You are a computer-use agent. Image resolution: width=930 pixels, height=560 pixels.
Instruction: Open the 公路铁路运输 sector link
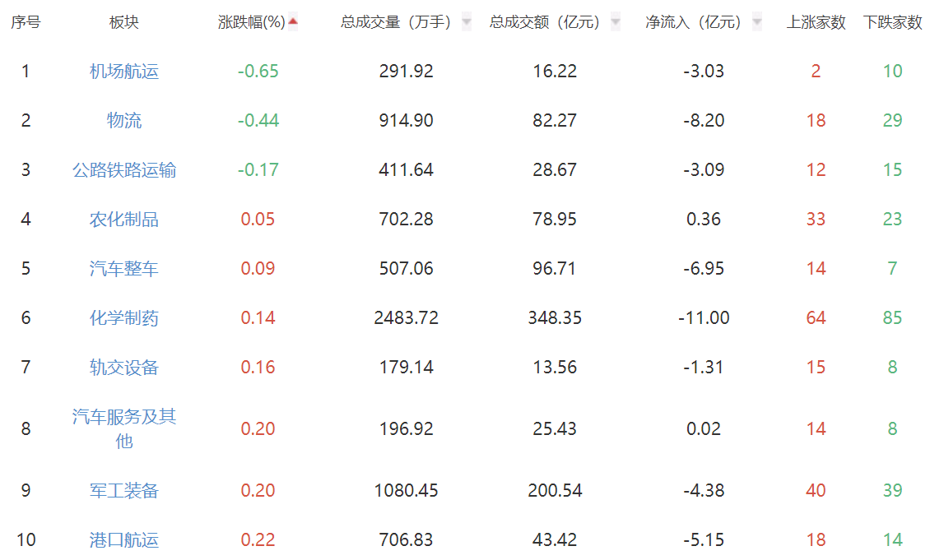point(124,170)
